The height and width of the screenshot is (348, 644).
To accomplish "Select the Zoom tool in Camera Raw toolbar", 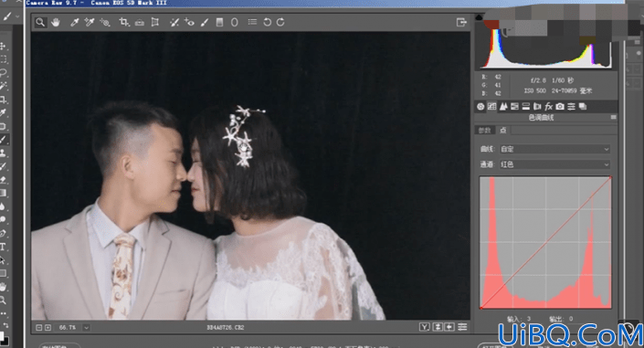I will [x=40, y=22].
